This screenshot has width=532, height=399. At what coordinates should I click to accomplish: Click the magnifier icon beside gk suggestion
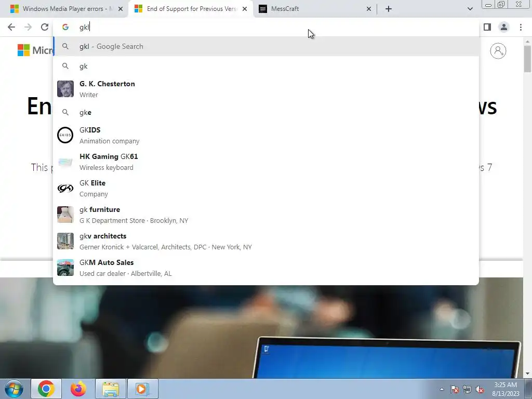(65, 66)
